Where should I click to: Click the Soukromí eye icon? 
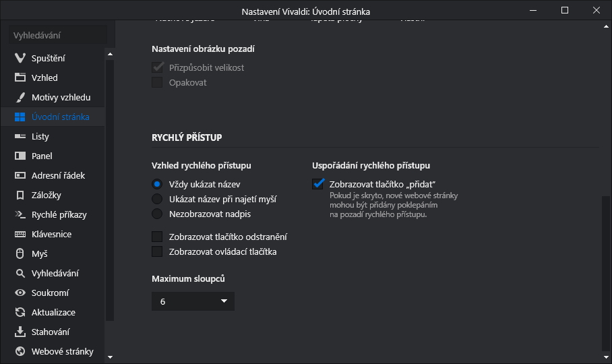(20, 293)
